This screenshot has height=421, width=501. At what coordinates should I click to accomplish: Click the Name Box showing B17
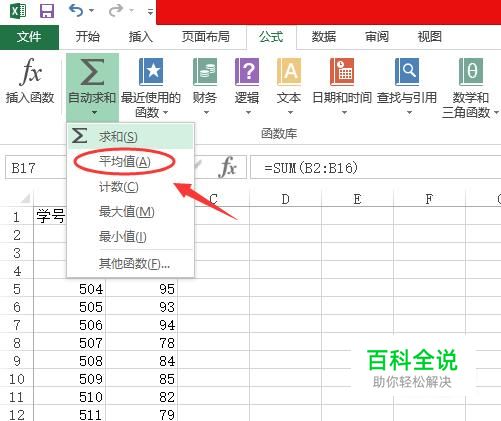coord(36,168)
